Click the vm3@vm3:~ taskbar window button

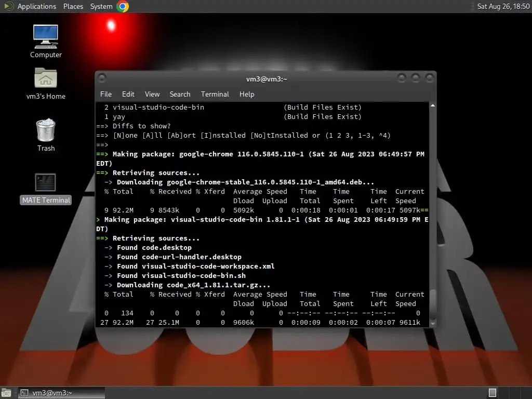(61, 393)
